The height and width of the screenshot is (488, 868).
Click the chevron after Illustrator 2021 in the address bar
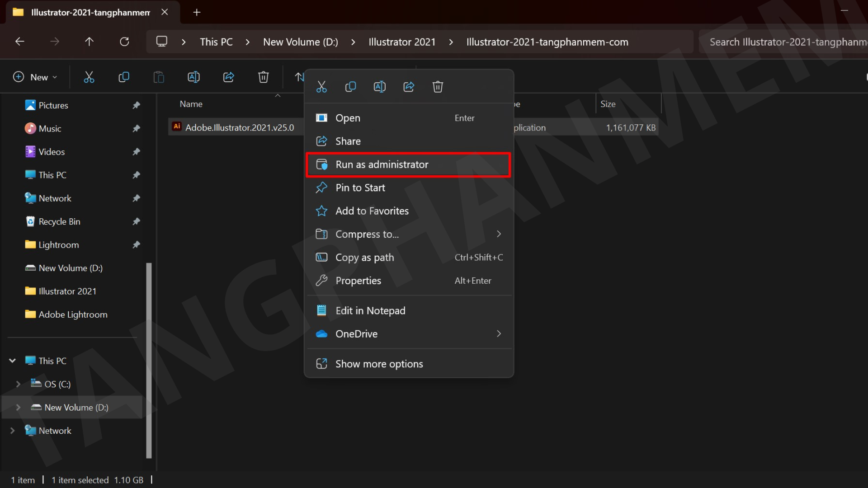coord(451,42)
